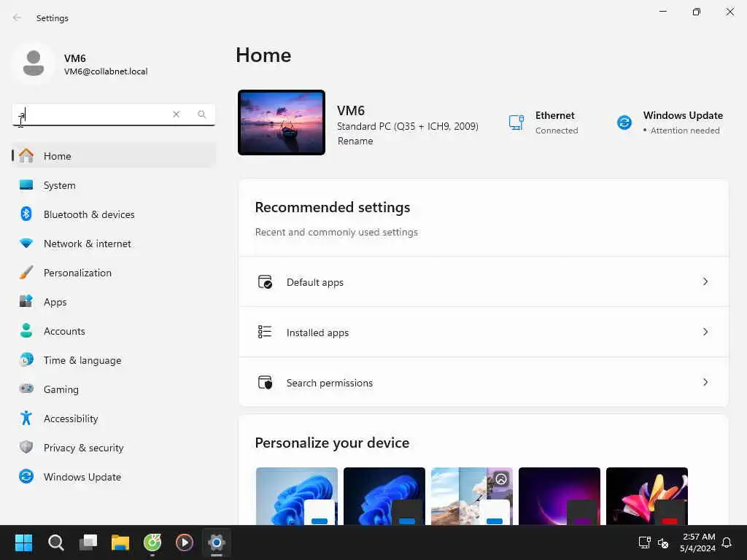Click the network tray icon
747x560 pixels.
pyautogui.click(x=645, y=542)
